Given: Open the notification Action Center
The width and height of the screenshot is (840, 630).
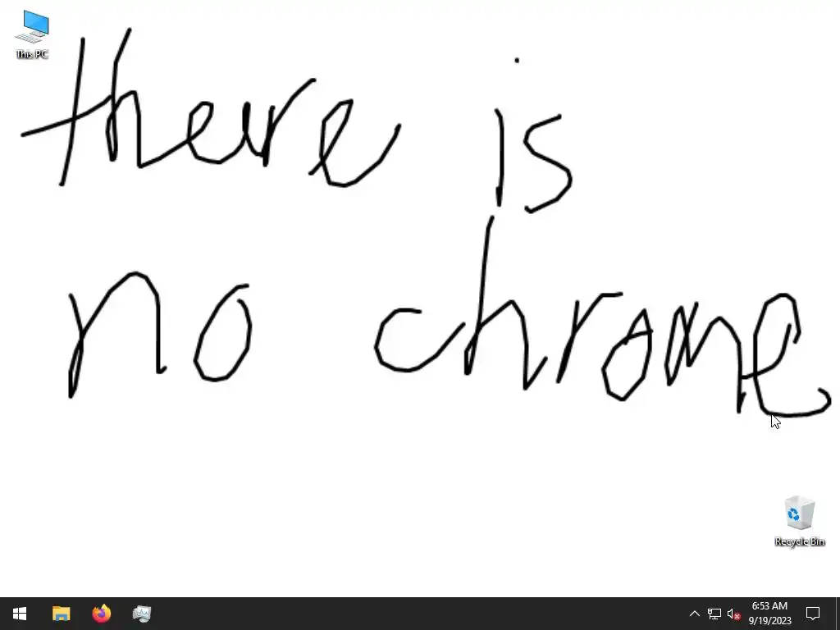Looking at the screenshot, I should pyautogui.click(x=813, y=614).
